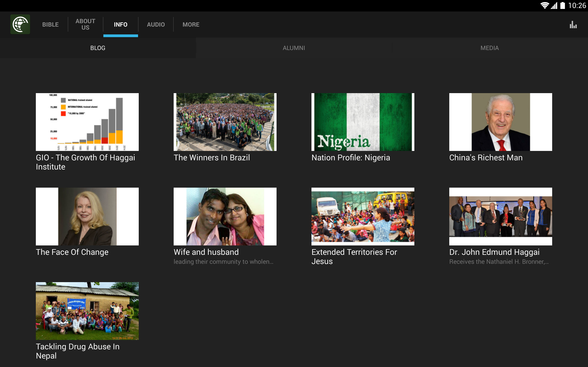Tap the 'Wife and husband' photo thumbnail
The width and height of the screenshot is (588, 367).
click(225, 216)
